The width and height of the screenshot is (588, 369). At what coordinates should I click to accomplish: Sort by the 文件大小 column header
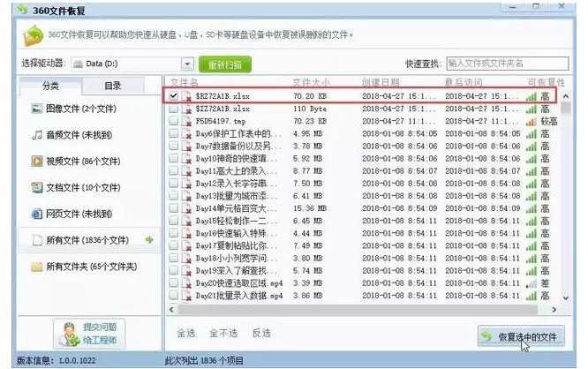311,82
